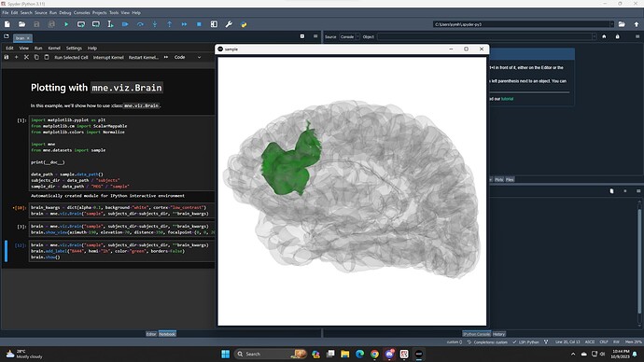Image resolution: width=644 pixels, height=362 pixels.
Task: Open Chrome from the taskbar
Action: pyautogui.click(x=374, y=354)
